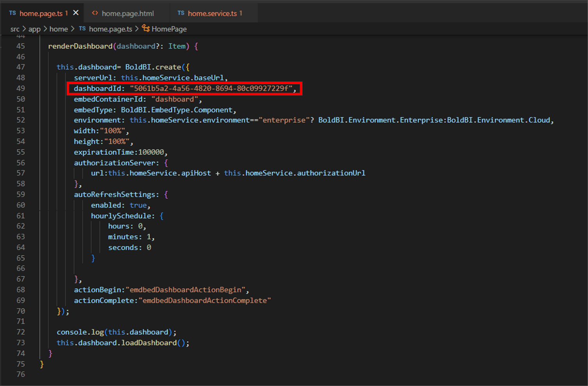The image size is (588, 386).
Task: Open the app breadcrumb folder
Action: pyautogui.click(x=34, y=29)
